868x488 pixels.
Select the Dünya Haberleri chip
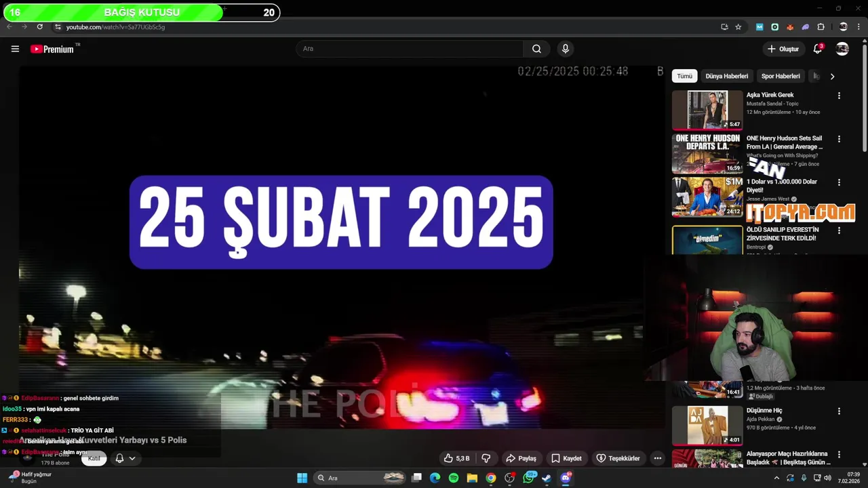[x=726, y=76]
